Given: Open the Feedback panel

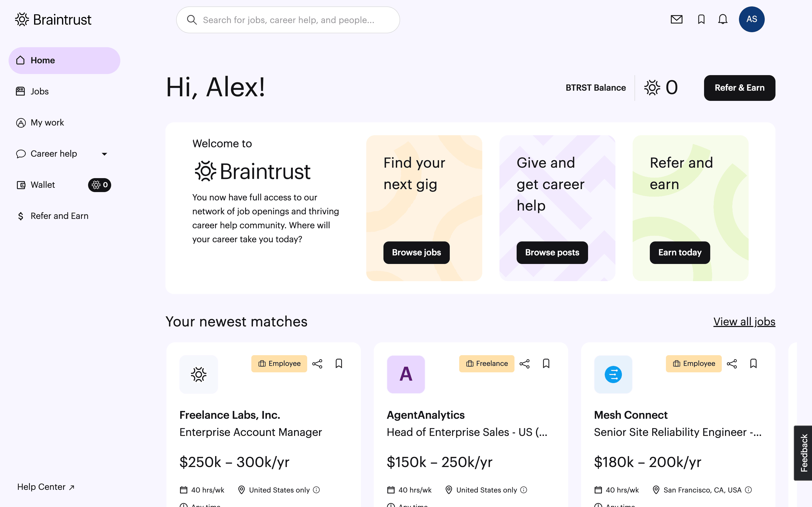Looking at the screenshot, I should [803, 453].
